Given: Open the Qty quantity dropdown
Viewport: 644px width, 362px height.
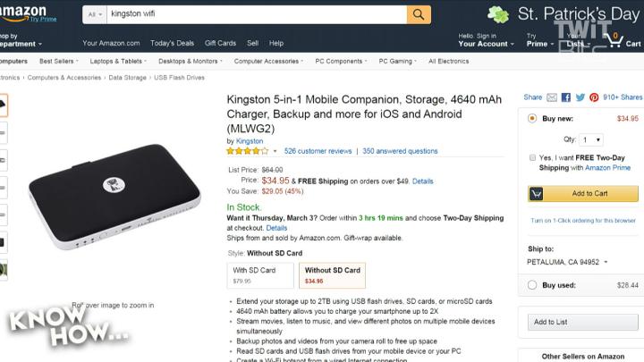Looking at the screenshot, I should (590, 139).
